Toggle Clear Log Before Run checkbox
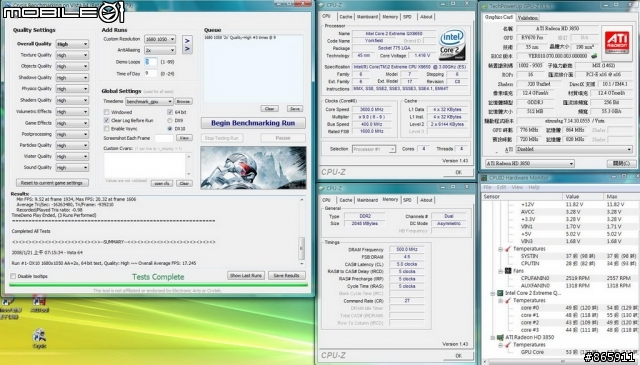Image resolution: width=640 pixels, height=365 pixels. coord(107,120)
